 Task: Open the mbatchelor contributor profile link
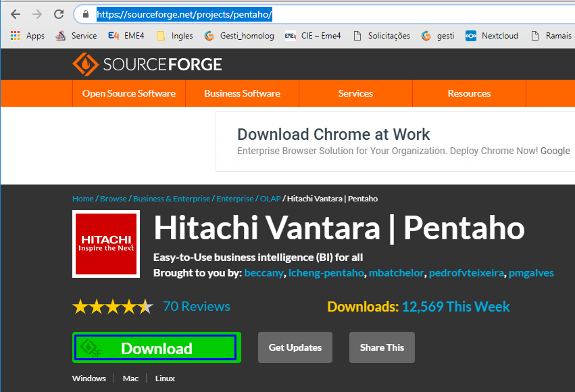pos(396,273)
